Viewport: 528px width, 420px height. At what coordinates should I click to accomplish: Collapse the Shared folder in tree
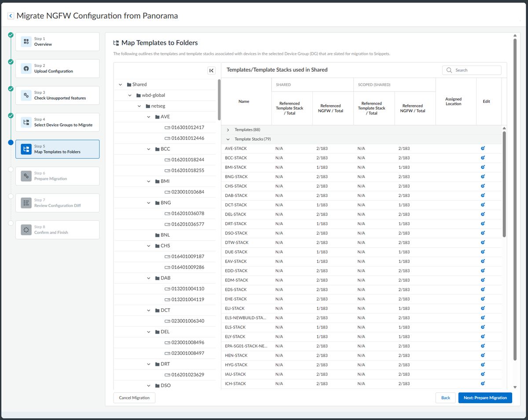[x=121, y=84]
